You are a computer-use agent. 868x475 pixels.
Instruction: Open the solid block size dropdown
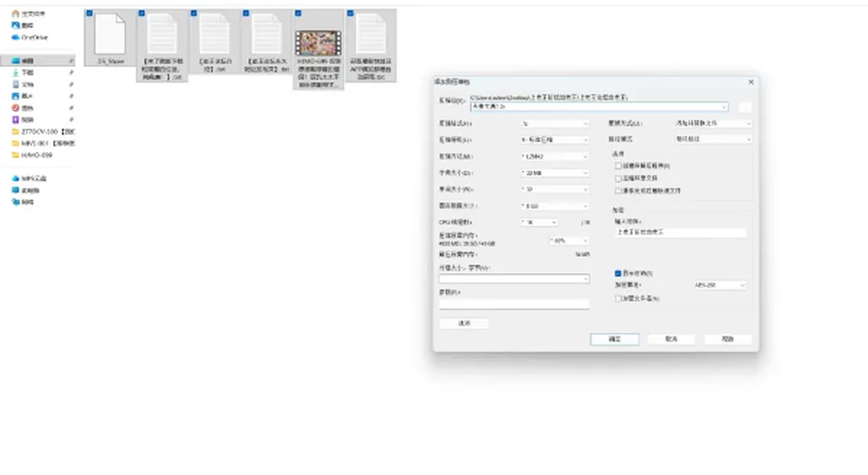554,206
